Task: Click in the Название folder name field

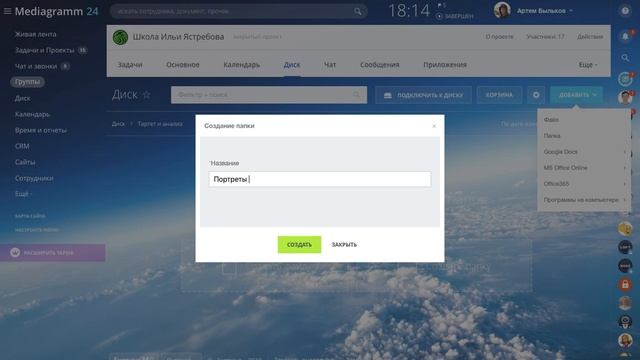Action: (320, 179)
